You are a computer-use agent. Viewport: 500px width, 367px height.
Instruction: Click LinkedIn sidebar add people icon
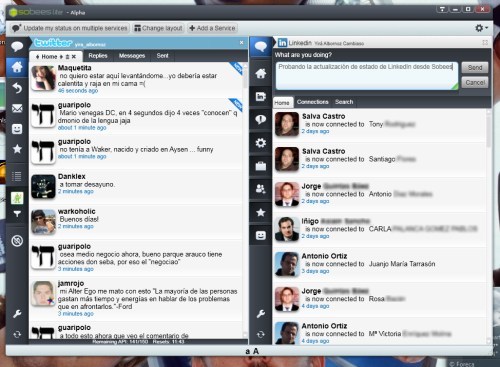(x=261, y=189)
